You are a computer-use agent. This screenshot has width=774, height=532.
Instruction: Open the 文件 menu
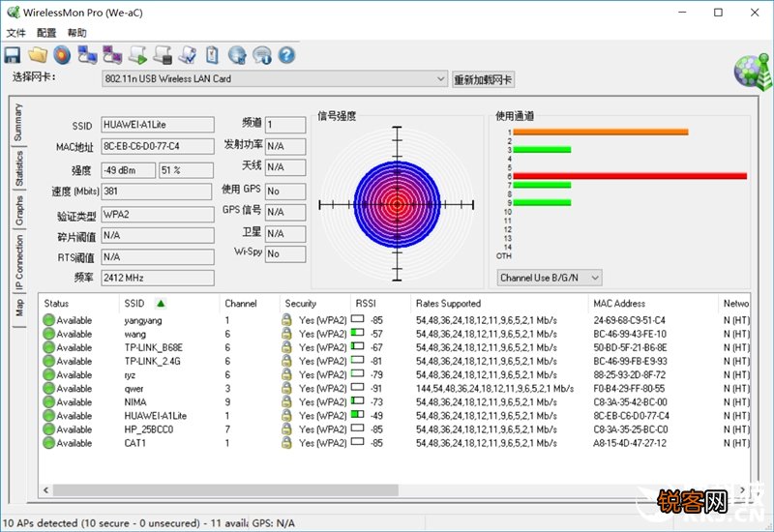pos(15,33)
